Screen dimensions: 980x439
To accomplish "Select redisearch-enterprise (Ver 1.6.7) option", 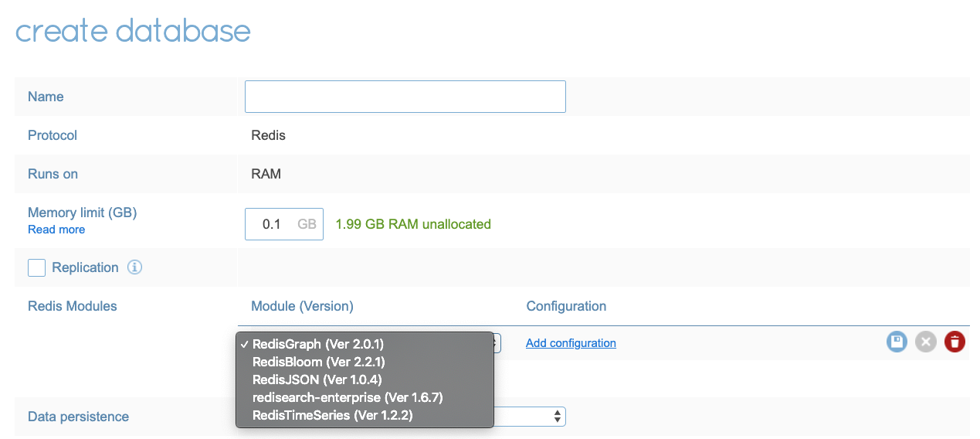I will tap(347, 397).
